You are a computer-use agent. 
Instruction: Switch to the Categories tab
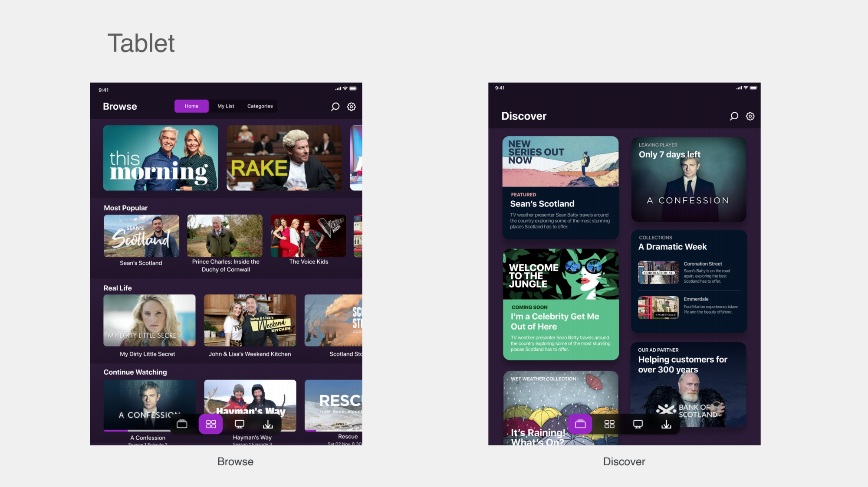(x=260, y=106)
